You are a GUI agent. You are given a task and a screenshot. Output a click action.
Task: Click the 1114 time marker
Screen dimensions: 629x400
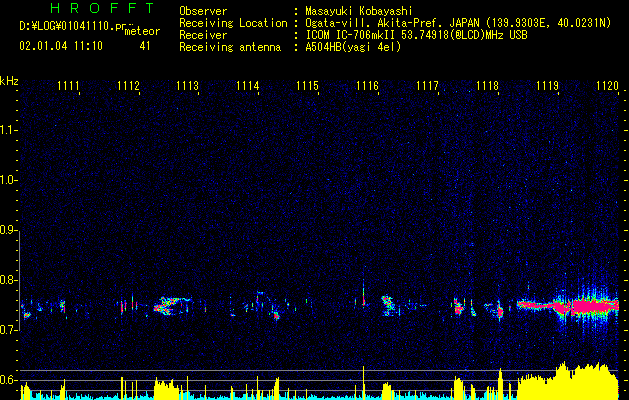pyautogui.click(x=248, y=86)
